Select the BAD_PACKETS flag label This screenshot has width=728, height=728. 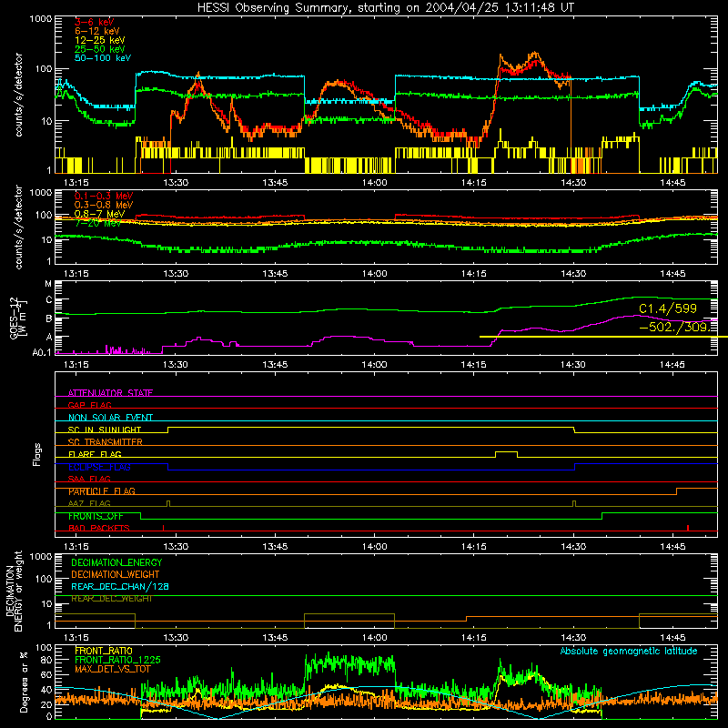(x=99, y=528)
